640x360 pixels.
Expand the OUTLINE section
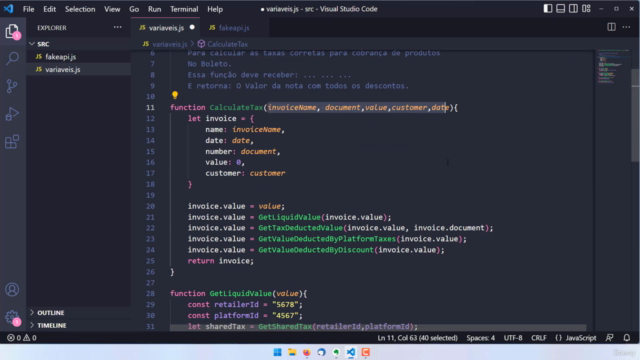click(78, 313)
